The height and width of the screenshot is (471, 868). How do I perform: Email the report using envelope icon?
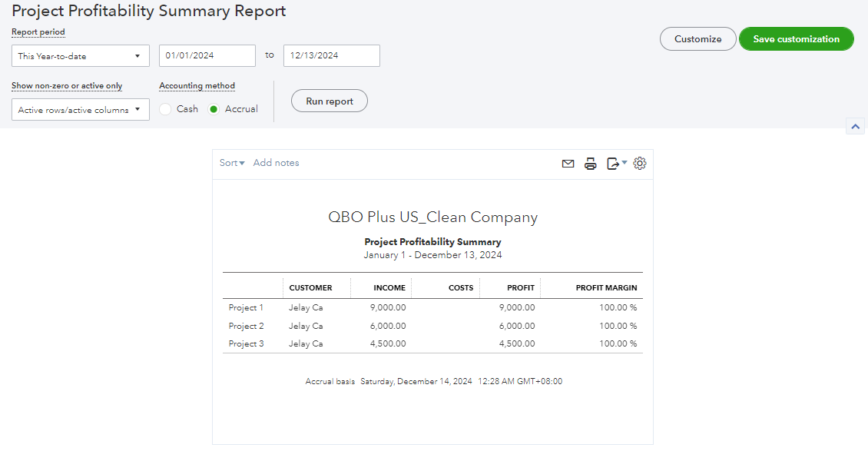click(x=568, y=163)
